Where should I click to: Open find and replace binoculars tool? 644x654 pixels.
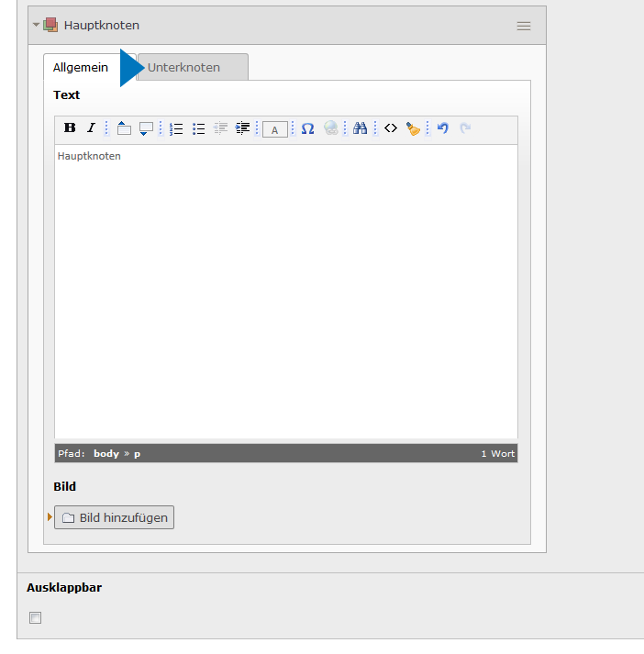coord(361,128)
